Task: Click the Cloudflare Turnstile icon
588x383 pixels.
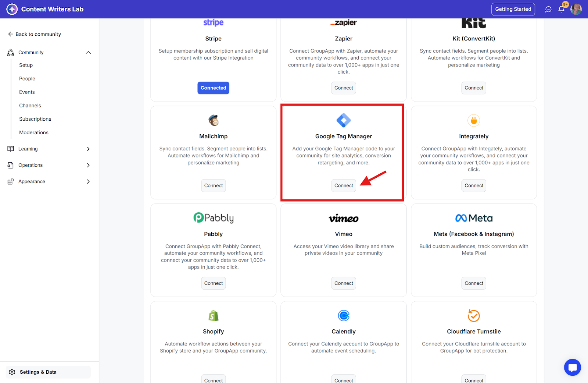Action: click(474, 316)
